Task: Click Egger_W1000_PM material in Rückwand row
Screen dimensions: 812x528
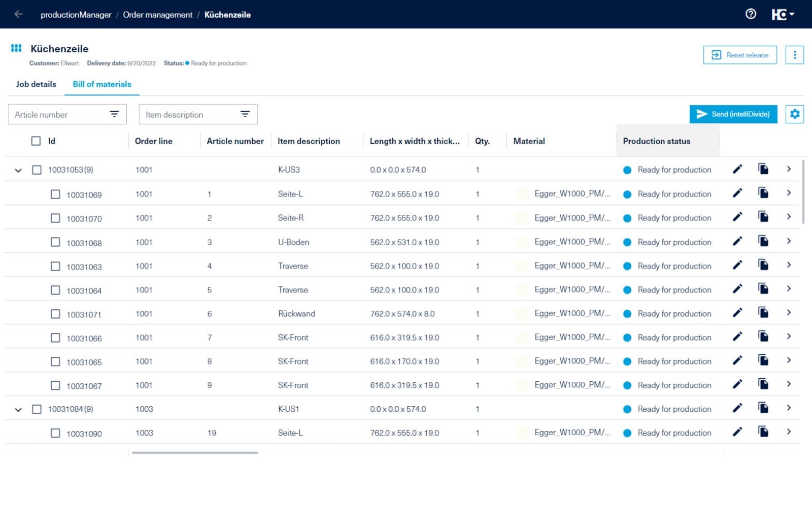Action: click(572, 313)
